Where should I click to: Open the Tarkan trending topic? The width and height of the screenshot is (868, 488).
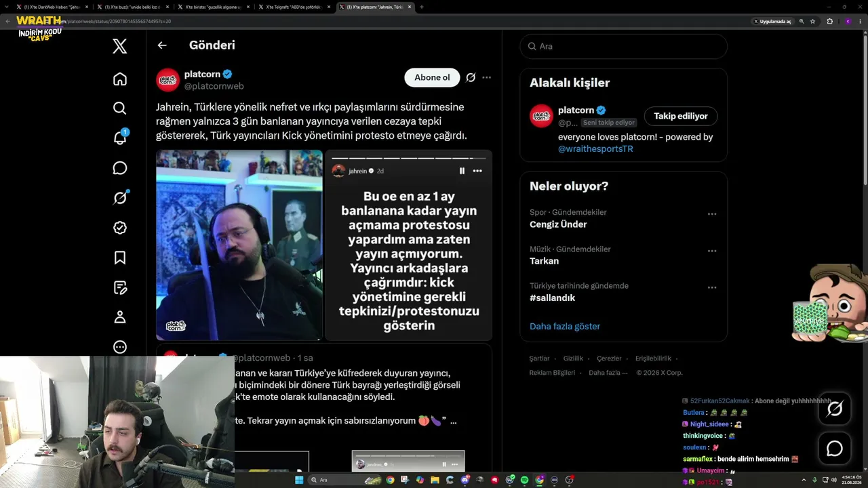(544, 261)
